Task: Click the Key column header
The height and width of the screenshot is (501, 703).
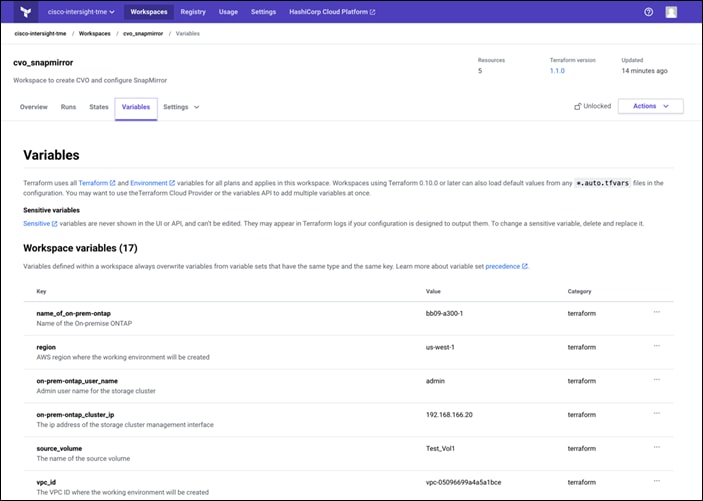Action: [x=41, y=292]
